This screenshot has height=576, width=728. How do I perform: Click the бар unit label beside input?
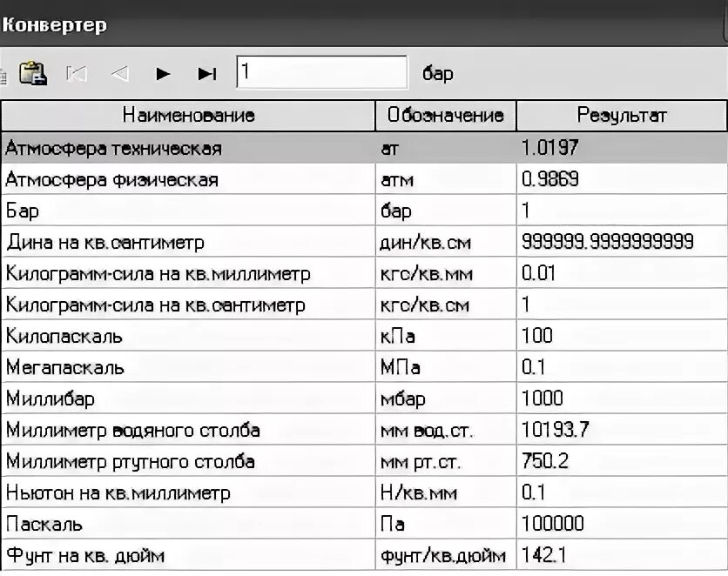(437, 73)
